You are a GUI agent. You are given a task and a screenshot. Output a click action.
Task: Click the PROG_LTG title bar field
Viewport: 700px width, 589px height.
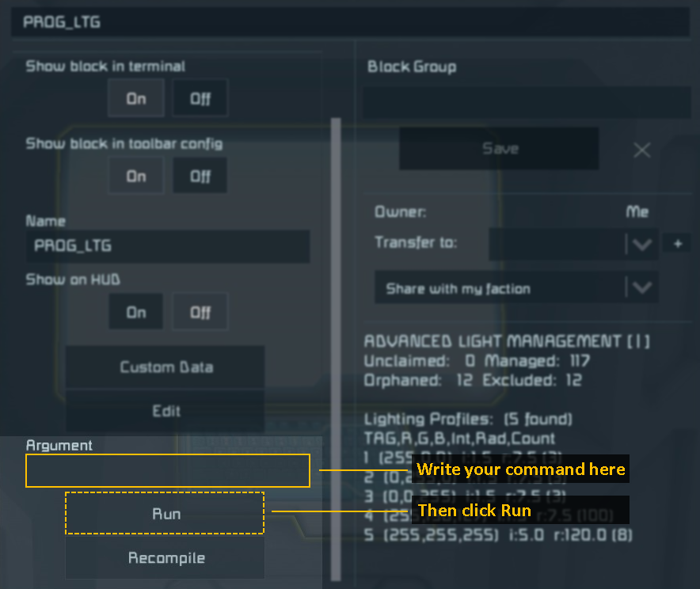click(x=350, y=22)
